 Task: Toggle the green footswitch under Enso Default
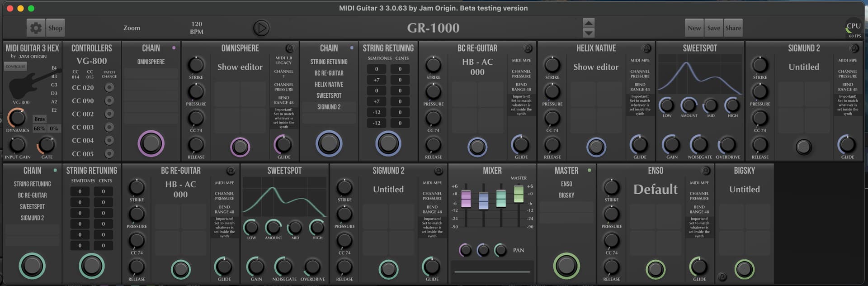[x=656, y=269]
